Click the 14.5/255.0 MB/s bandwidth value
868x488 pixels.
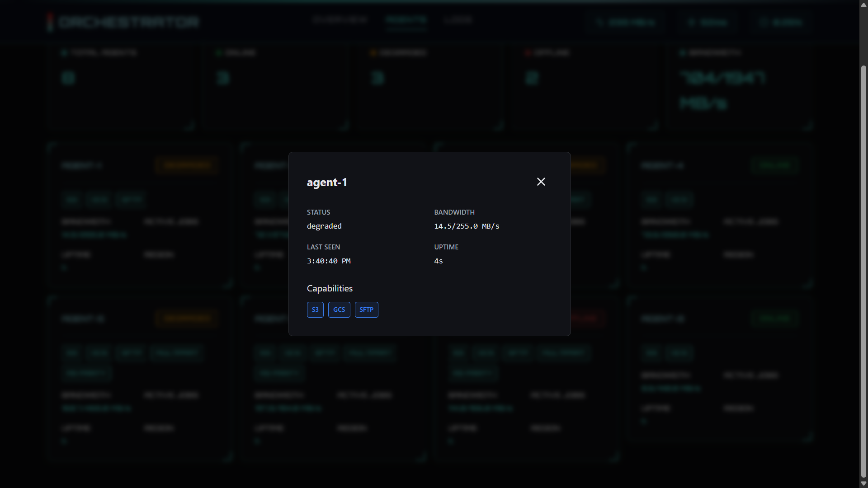click(x=467, y=226)
